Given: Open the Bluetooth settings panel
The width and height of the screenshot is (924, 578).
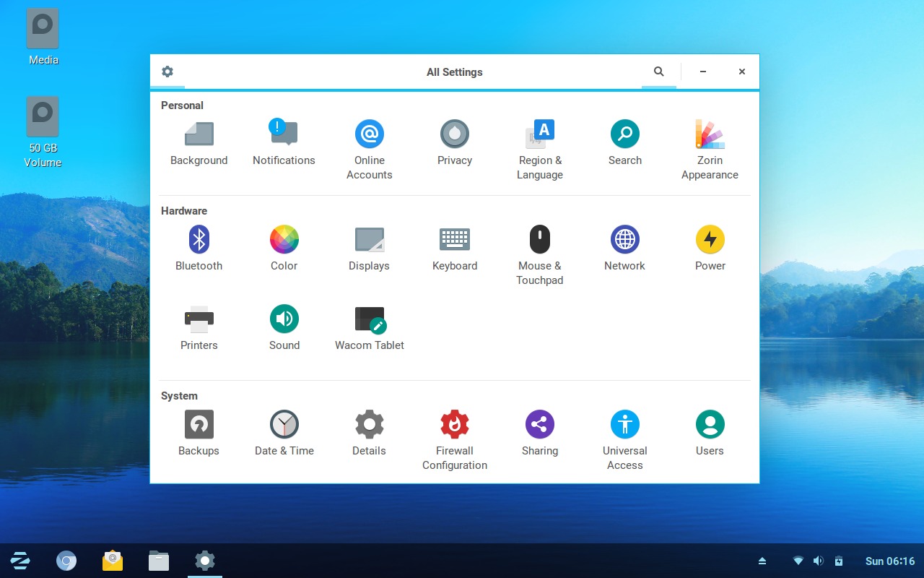Looking at the screenshot, I should (x=199, y=246).
